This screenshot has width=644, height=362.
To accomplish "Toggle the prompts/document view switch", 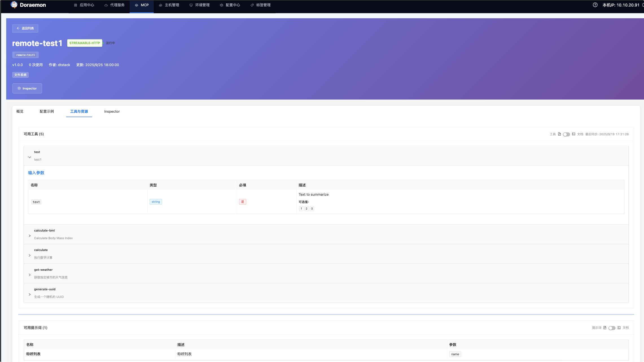I will (x=612, y=328).
